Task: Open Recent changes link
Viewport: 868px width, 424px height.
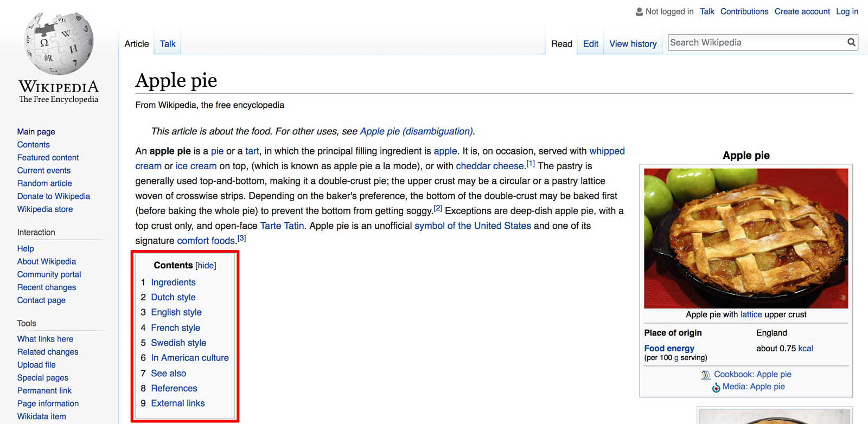Action: click(47, 287)
